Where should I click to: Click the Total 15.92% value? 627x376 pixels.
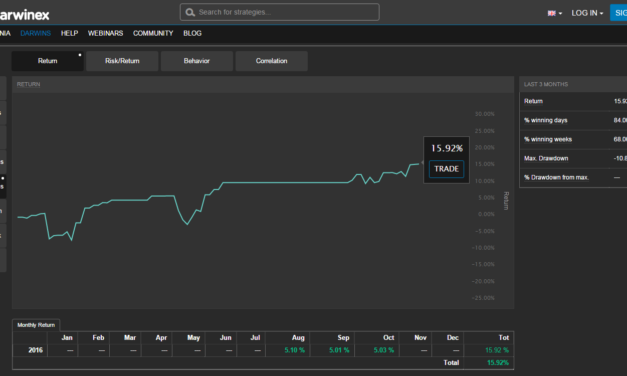[x=497, y=362]
